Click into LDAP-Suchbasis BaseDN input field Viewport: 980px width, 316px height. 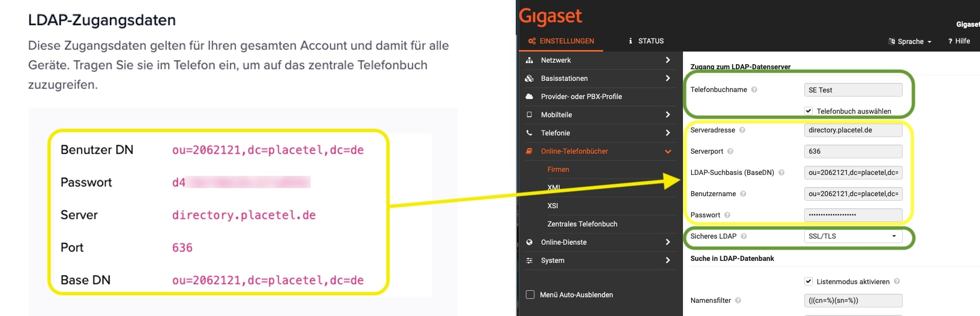[853, 172]
